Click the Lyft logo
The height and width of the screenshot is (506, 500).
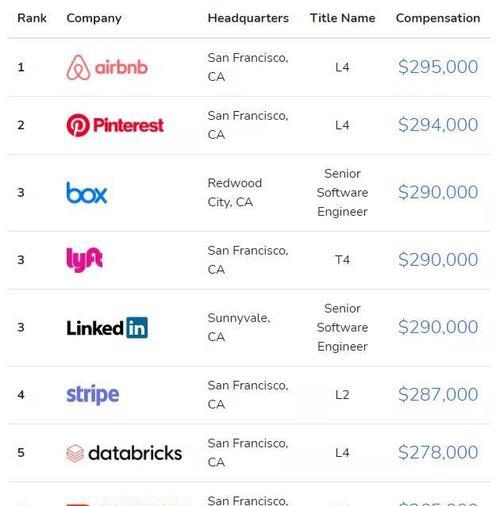(85, 260)
